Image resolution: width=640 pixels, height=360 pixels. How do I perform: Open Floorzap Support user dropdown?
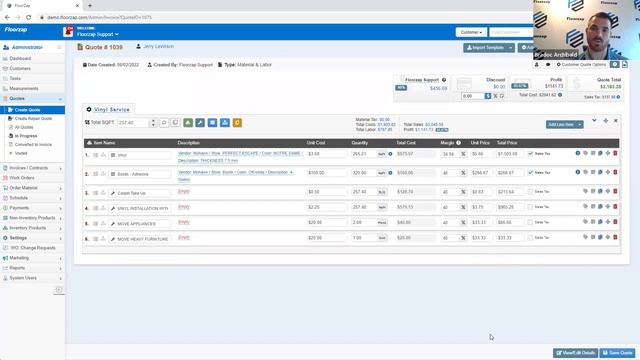pos(97,34)
